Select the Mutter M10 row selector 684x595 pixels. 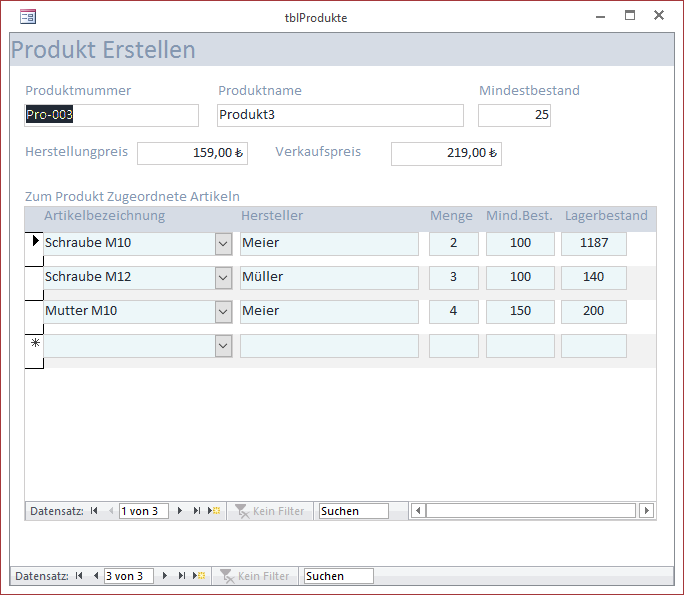pos(34,317)
